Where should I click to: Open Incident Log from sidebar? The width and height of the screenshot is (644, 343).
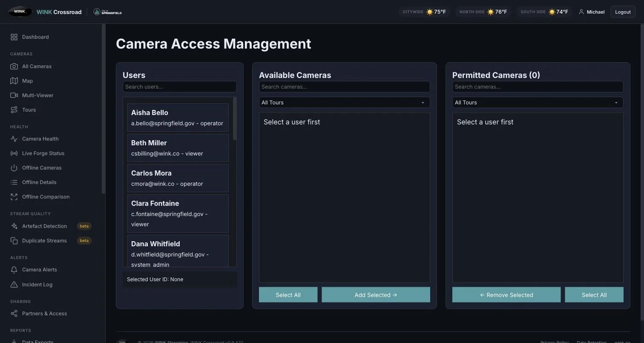pos(37,285)
